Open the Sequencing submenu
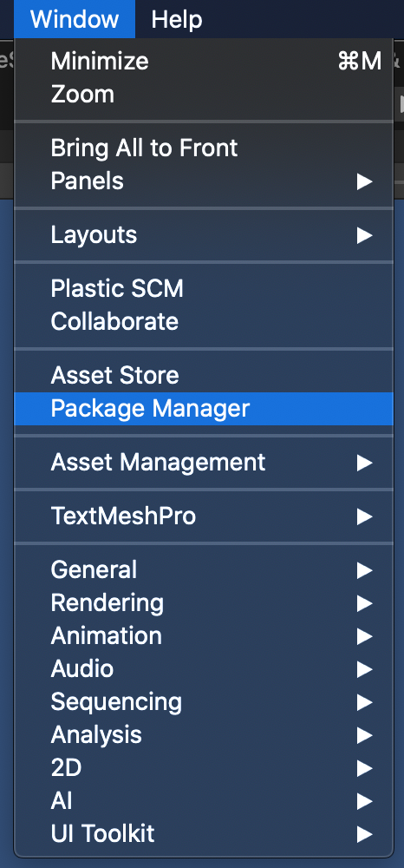The image size is (404, 868). tap(204, 702)
